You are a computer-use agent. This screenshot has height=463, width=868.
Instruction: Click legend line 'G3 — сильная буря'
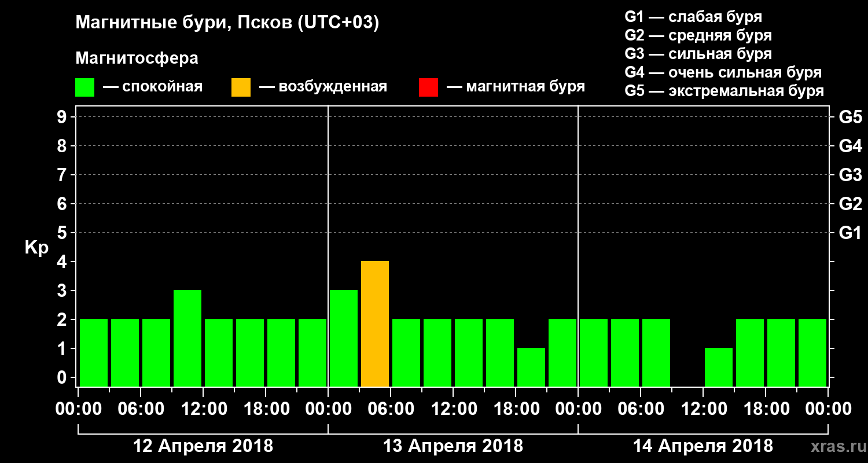698,54
